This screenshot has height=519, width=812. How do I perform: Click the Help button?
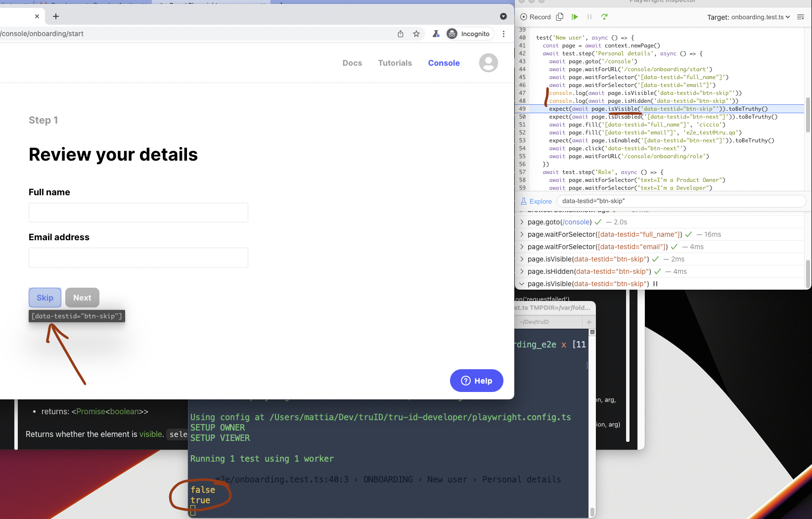tap(476, 381)
